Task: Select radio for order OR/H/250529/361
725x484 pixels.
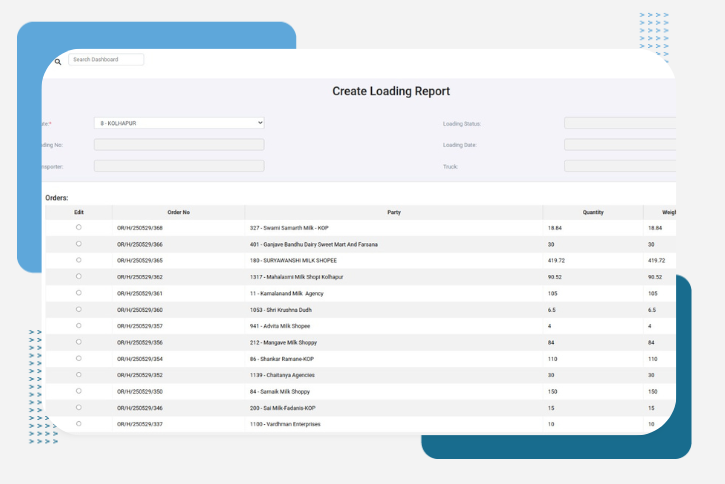Action: click(x=79, y=293)
